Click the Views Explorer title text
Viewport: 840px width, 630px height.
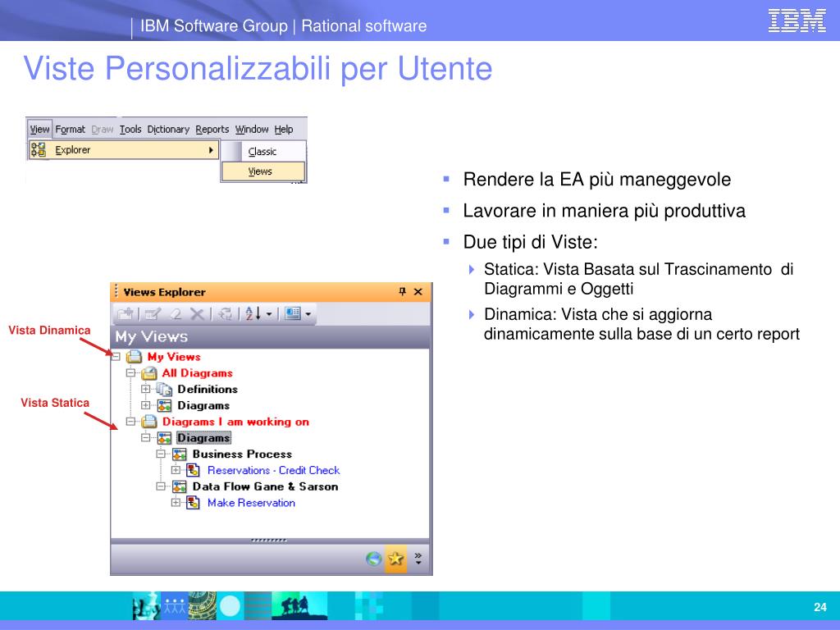pyautogui.click(x=164, y=292)
